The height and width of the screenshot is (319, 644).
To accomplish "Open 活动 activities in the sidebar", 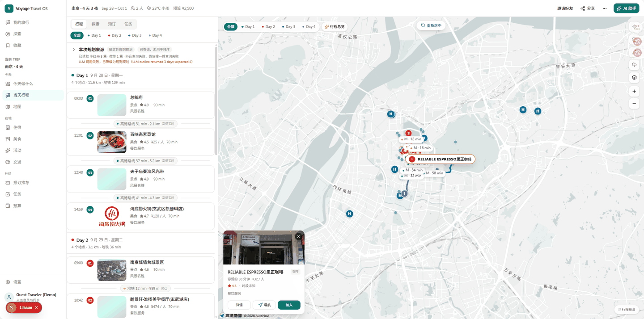I will [x=33, y=151].
